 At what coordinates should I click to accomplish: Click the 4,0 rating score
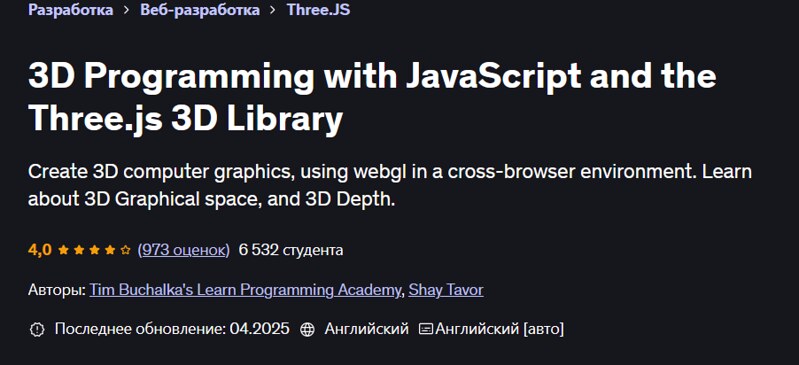(40, 250)
